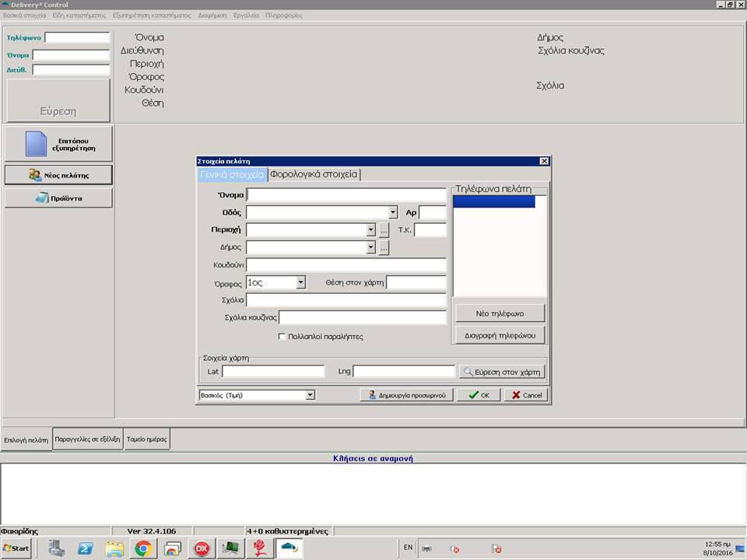Click the Νέος πελάτης button
The height and width of the screenshot is (560, 747).
point(58,175)
